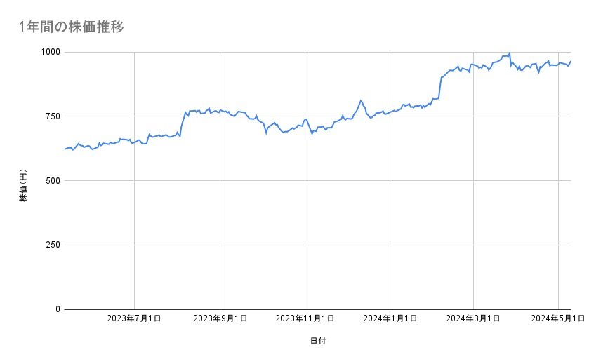Select the 2023年11月1日 date label

tap(305, 319)
